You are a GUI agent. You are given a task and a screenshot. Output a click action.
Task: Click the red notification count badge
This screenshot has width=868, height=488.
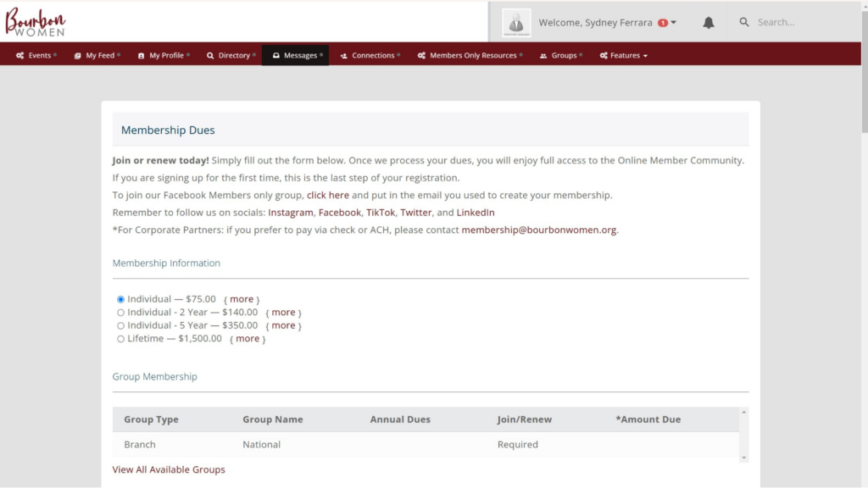coord(662,23)
